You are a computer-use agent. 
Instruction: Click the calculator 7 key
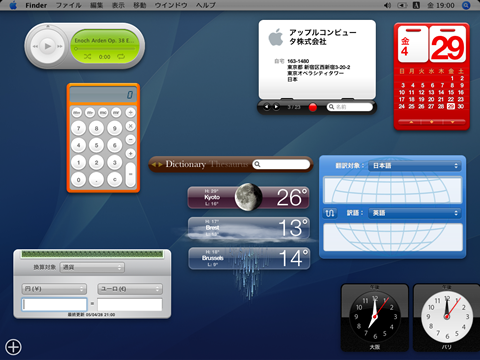click(x=79, y=128)
